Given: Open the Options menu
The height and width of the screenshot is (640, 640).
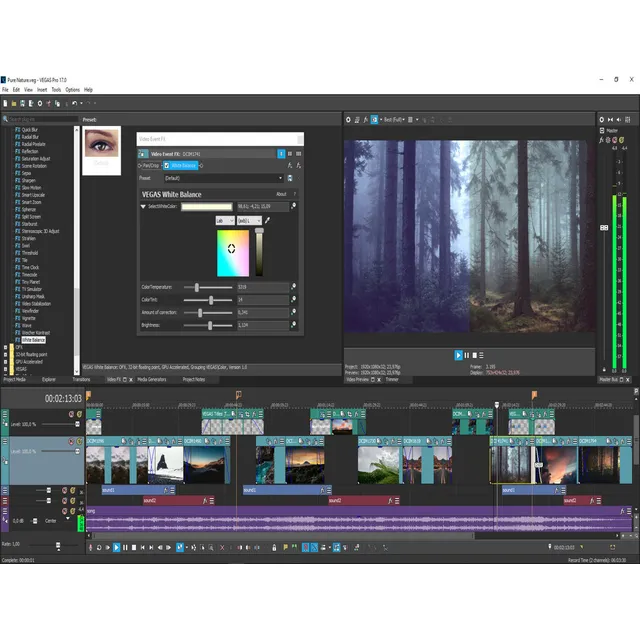Looking at the screenshot, I should 73,90.
